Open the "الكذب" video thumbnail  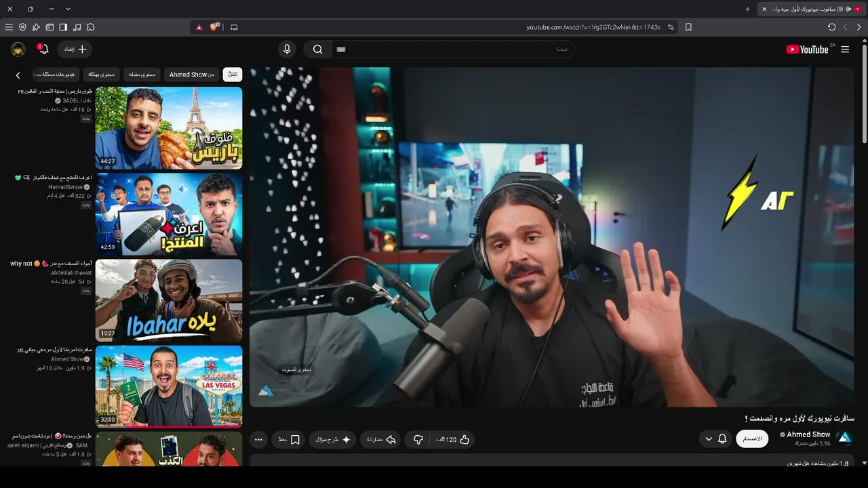pos(169,449)
